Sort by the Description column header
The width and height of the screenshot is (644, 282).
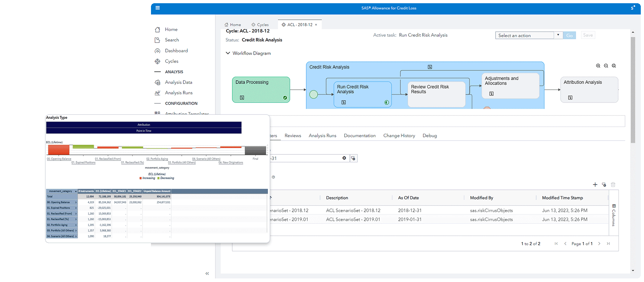pos(337,198)
